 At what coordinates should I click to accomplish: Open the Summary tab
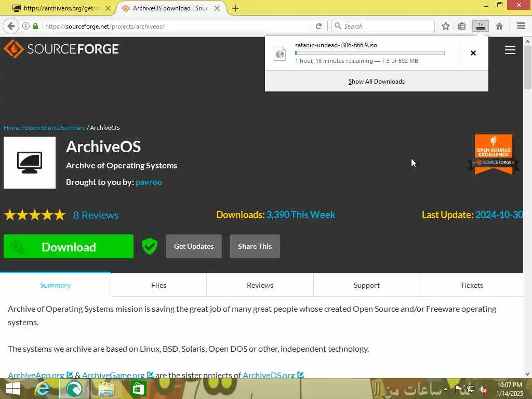[55, 285]
